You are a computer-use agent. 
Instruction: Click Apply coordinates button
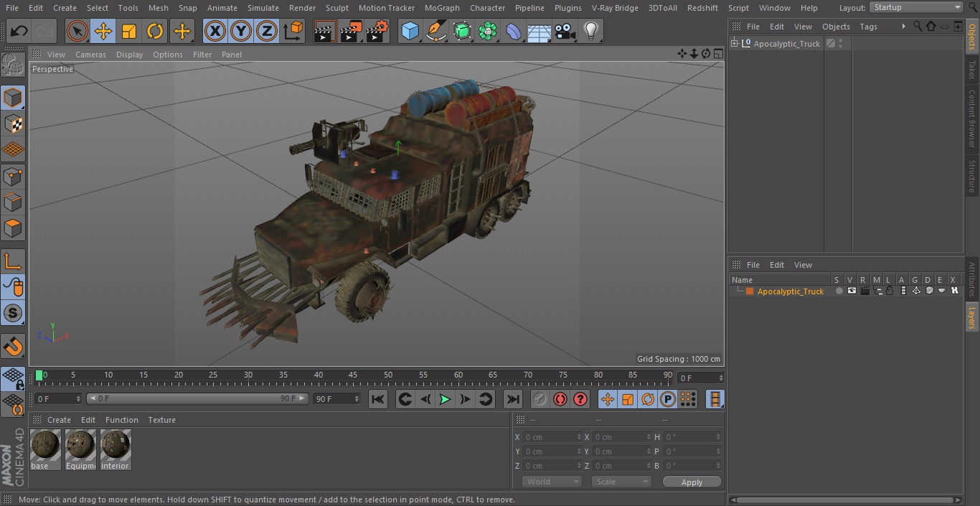point(692,482)
